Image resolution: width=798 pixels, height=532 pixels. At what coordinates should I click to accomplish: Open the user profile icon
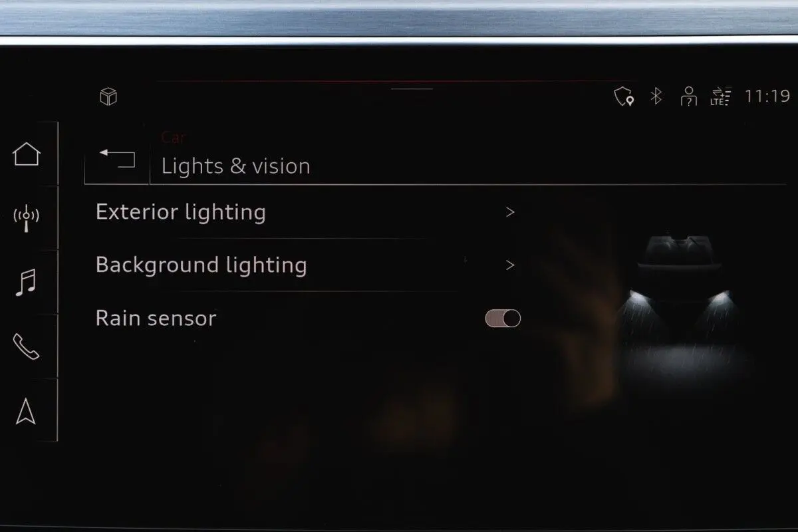point(688,96)
